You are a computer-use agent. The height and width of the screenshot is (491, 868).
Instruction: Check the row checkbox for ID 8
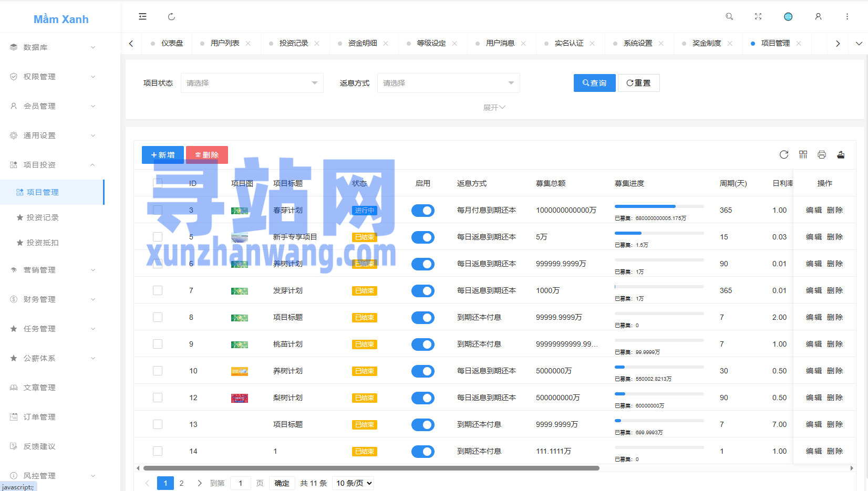coord(158,317)
